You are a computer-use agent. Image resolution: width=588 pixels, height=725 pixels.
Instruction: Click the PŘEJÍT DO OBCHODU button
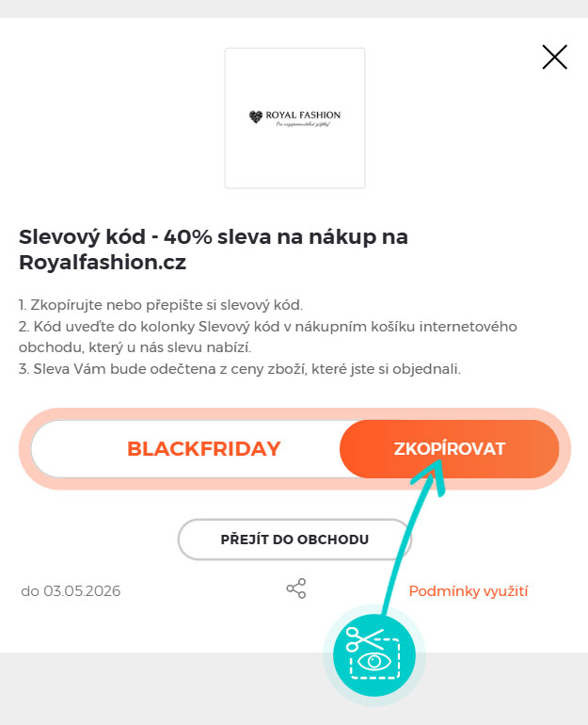click(294, 540)
